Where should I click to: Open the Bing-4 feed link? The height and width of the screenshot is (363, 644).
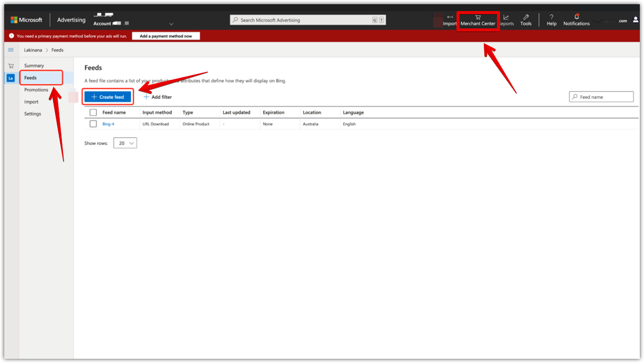coord(108,124)
